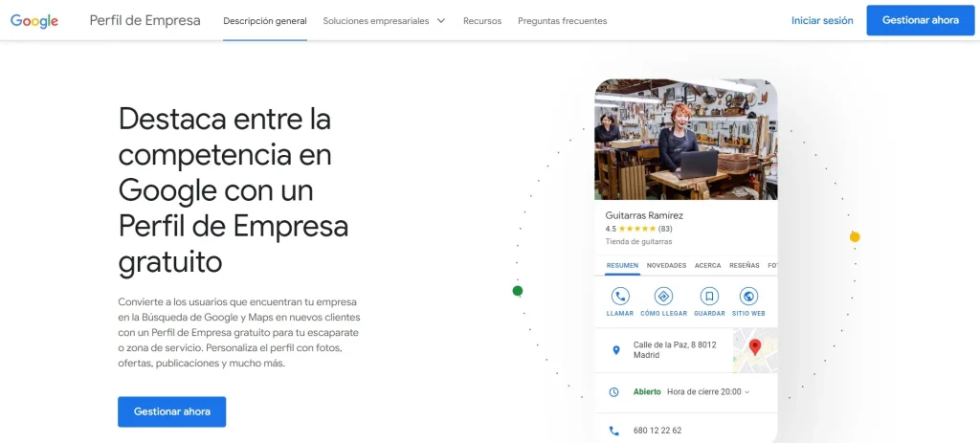Tap the Sitio web globe icon
The height and width of the screenshot is (443, 980).
(748, 297)
